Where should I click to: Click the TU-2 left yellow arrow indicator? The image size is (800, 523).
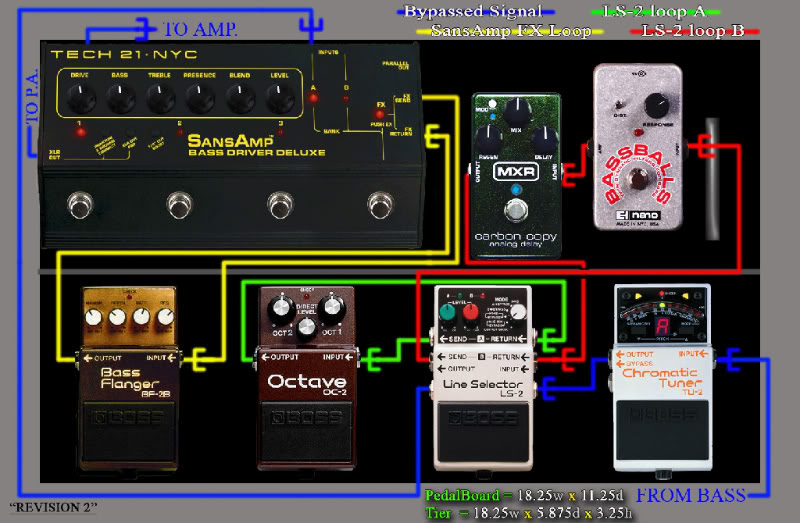click(x=639, y=296)
